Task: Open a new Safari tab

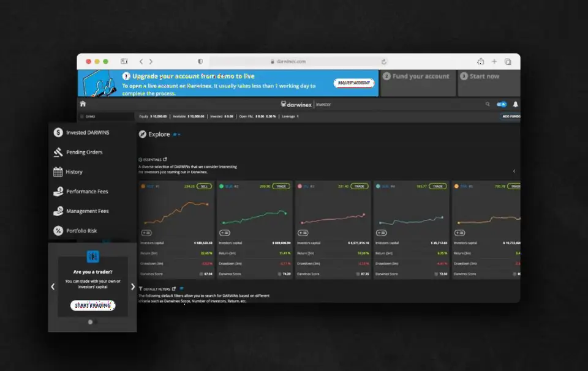Action: pyautogui.click(x=494, y=61)
